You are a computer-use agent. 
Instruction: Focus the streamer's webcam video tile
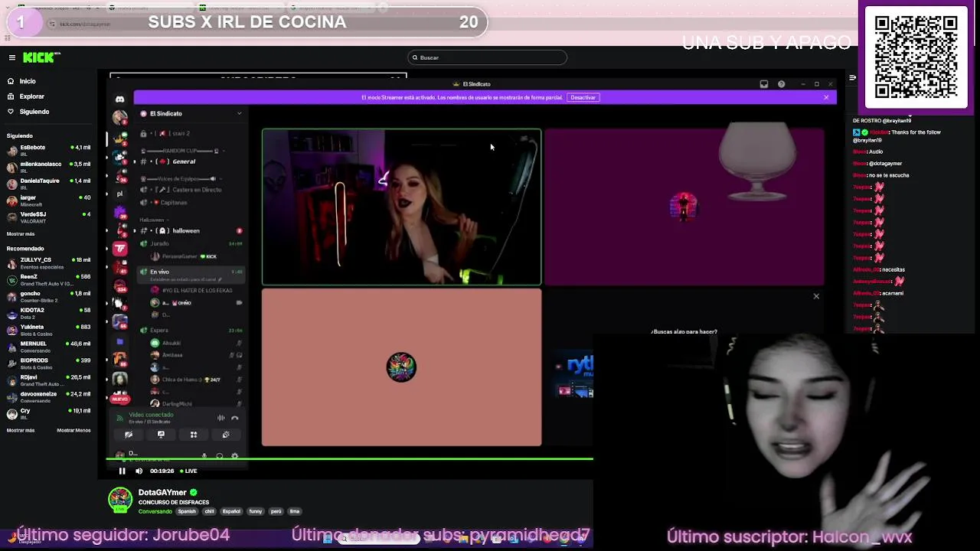tap(401, 207)
